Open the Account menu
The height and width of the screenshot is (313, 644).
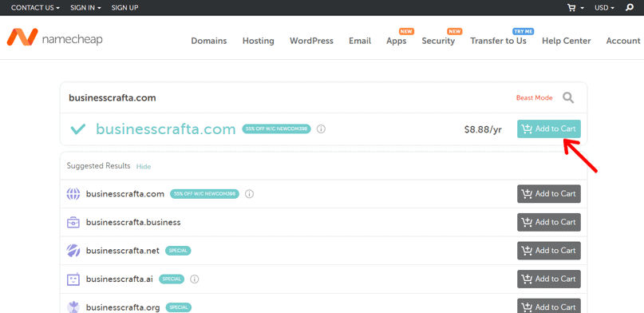coord(623,41)
